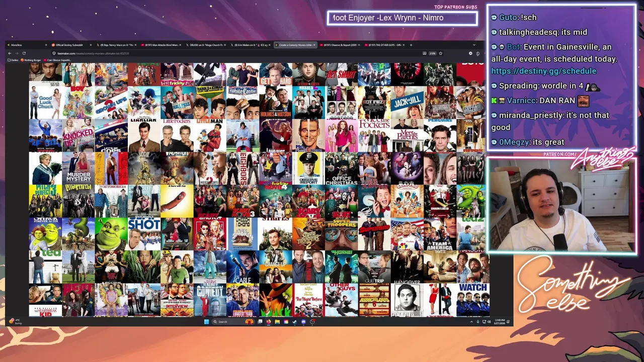The width and height of the screenshot is (644, 362).
Task: Select the Get Smart poster
Action: click(x=342, y=74)
